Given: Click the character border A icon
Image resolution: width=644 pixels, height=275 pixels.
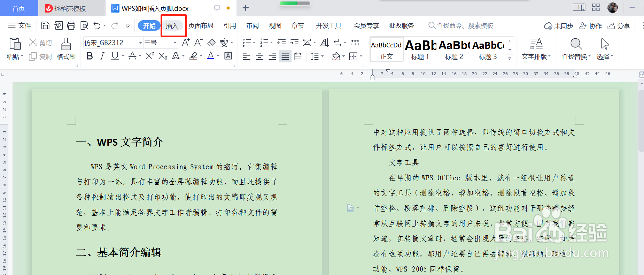Looking at the screenshot, I should 228,56.
